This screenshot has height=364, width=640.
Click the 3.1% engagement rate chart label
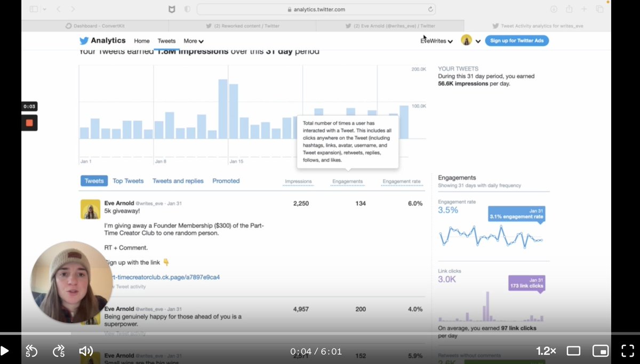click(x=516, y=214)
